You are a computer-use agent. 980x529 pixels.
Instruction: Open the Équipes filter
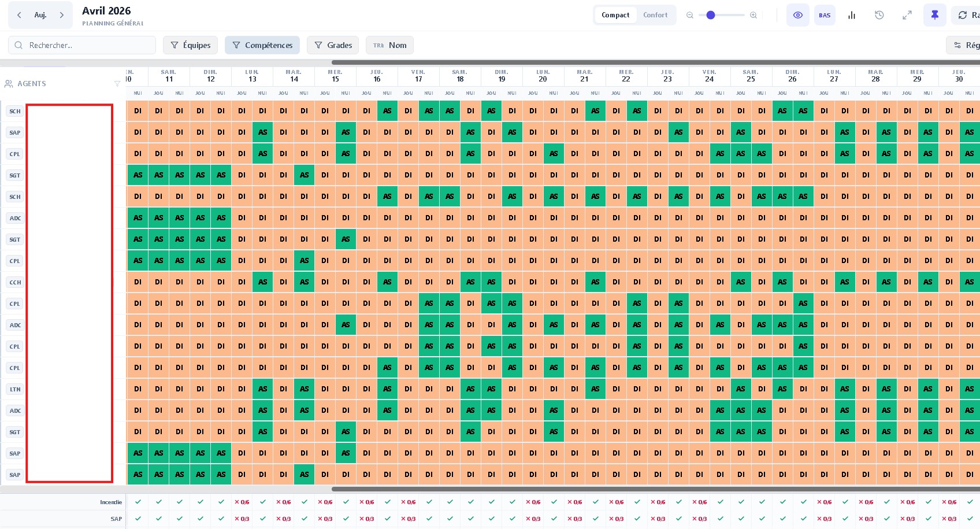191,45
